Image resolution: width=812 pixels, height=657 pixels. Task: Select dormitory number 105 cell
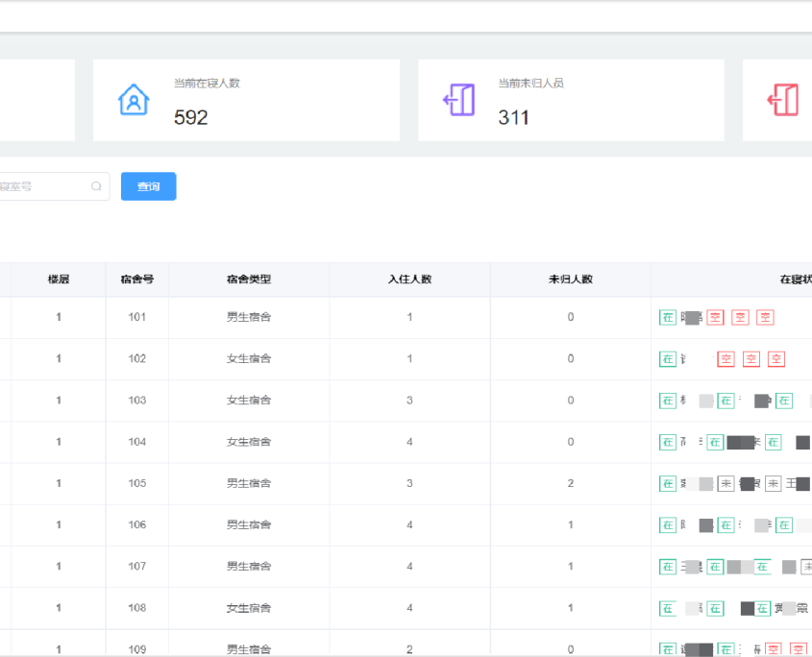tap(137, 483)
